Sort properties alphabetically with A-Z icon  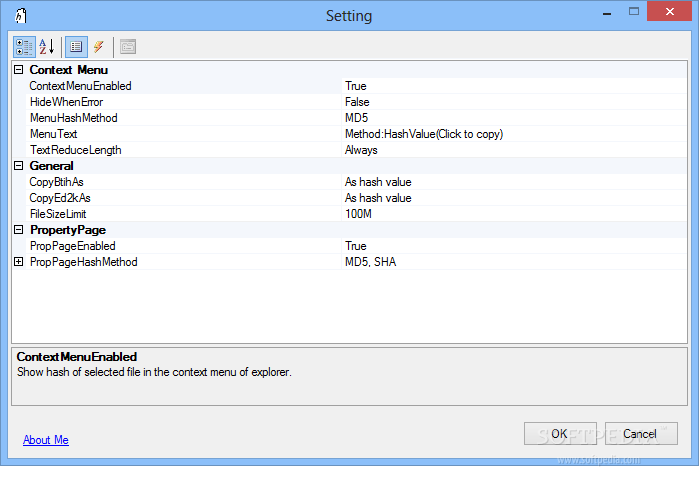(x=47, y=47)
